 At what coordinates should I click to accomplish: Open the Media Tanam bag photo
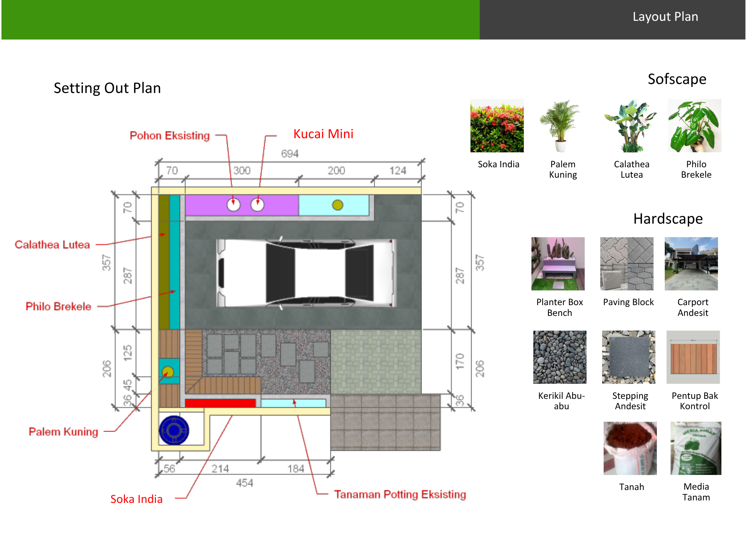pyautogui.click(x=696, y=448)
